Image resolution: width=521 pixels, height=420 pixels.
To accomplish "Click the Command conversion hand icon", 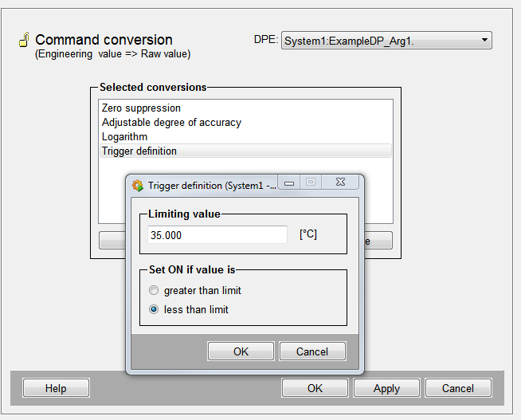I will pos(24,41).
